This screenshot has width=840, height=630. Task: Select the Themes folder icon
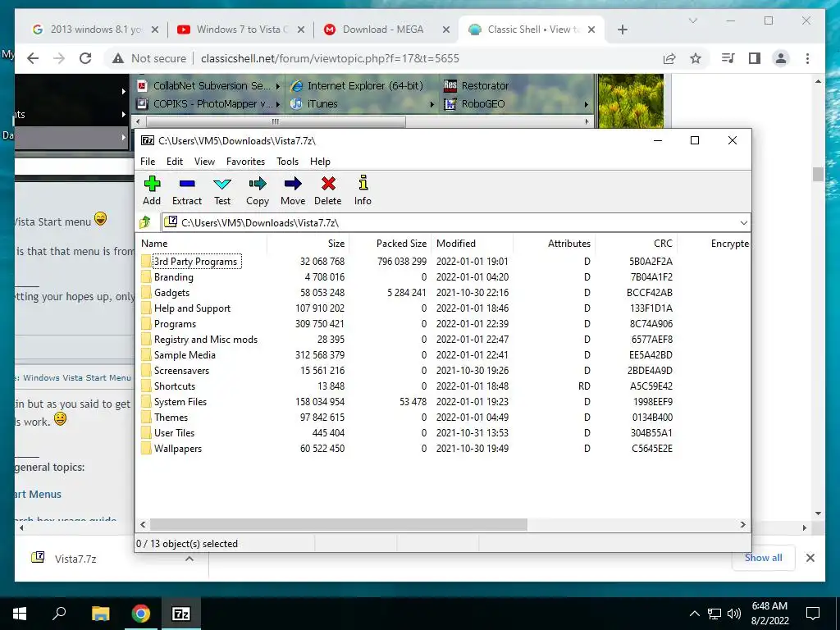coord(146,418)
